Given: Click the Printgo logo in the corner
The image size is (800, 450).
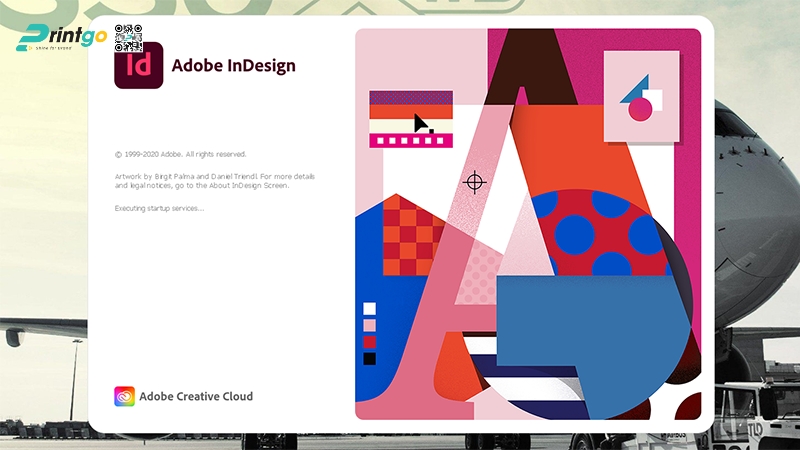Looking at the screenshot, I should coord(62,38).
